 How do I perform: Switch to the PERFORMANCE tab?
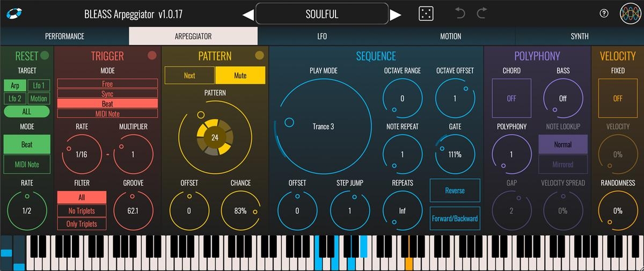(x=64, y=36)
